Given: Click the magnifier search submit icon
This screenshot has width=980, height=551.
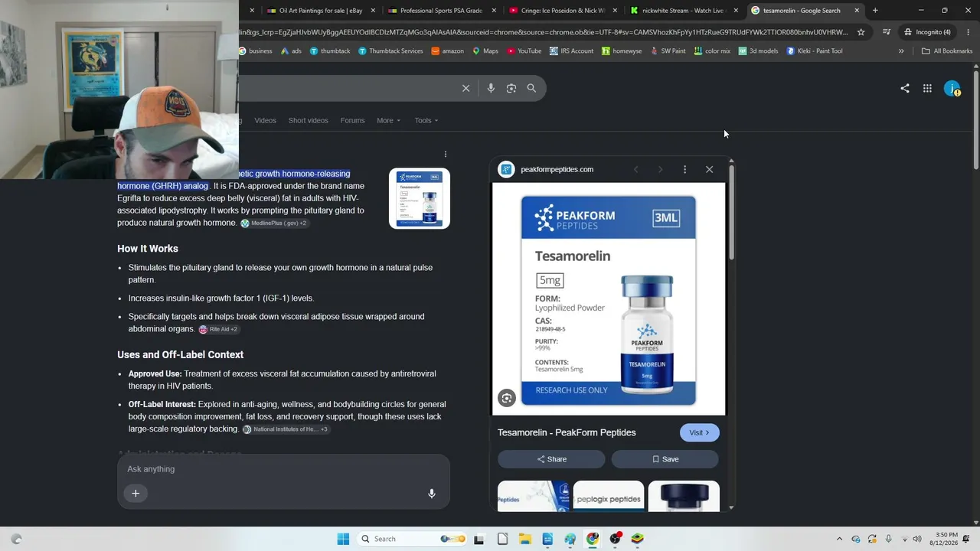Looking at the screenshot, I should (x=531, y=88).
